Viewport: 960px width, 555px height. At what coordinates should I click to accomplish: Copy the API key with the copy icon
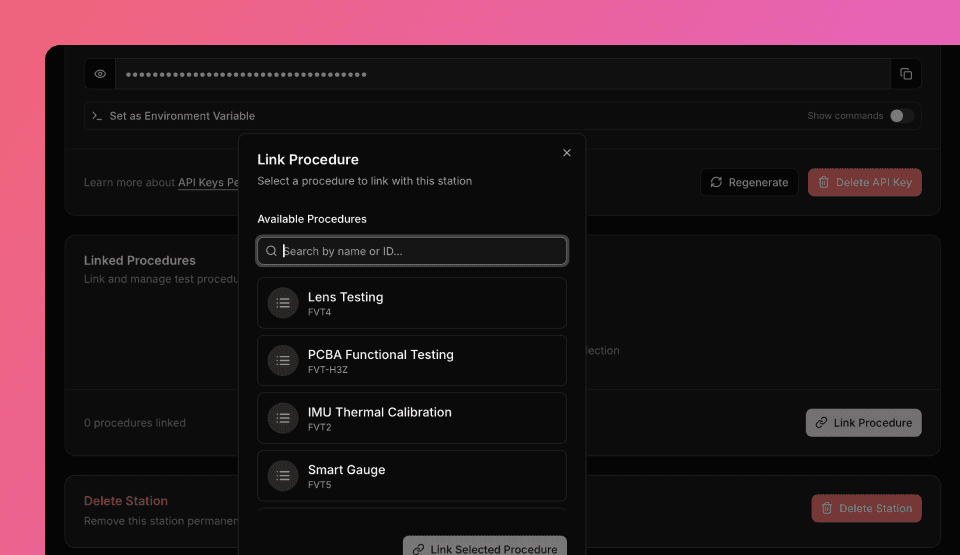coord(906,74)
